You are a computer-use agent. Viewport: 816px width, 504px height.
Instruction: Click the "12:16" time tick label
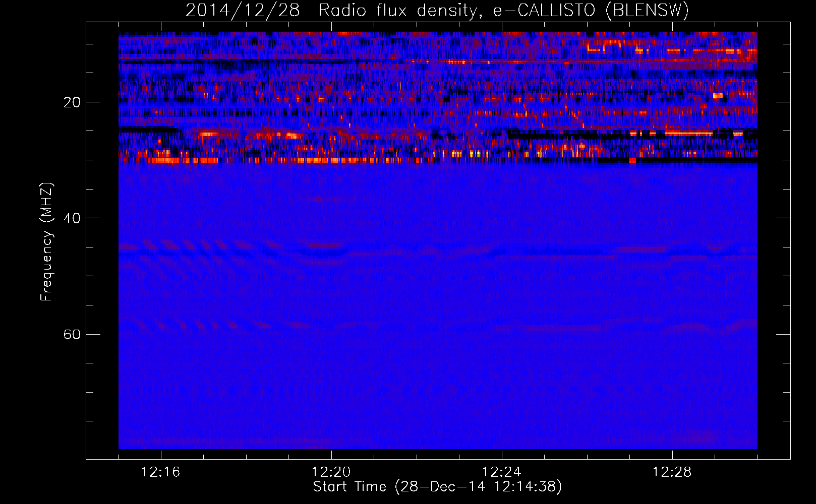pos(161,472)
